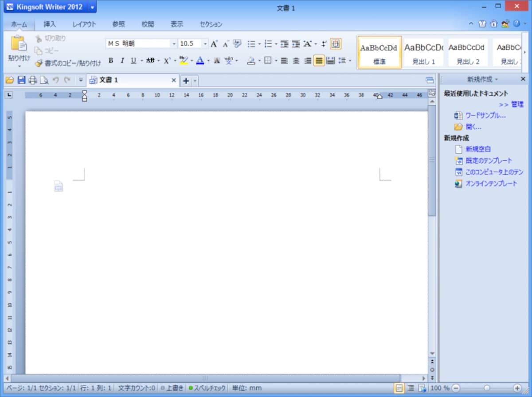Toggle italic formatting
Image resolution: width=532 pixels, height=397 pixels.
point(122,60)
